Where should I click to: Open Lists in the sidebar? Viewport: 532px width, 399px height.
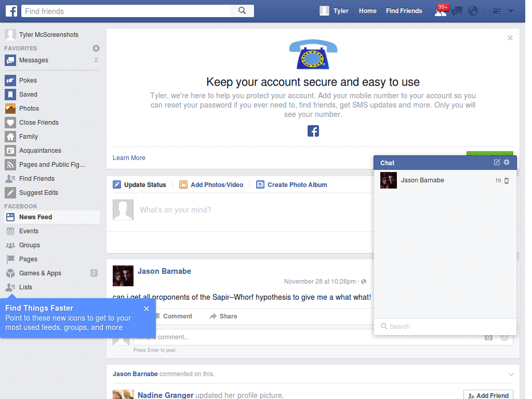[52, 287]
